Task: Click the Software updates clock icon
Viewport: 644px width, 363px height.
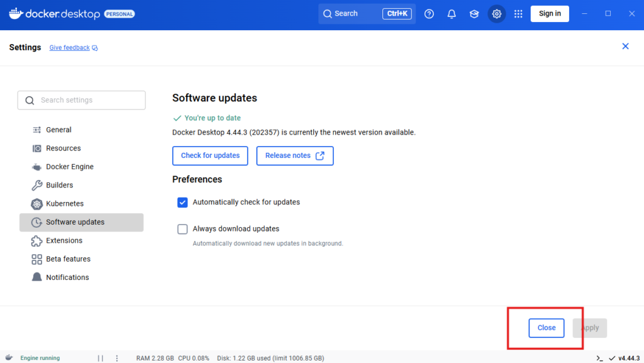Action: 36,222
